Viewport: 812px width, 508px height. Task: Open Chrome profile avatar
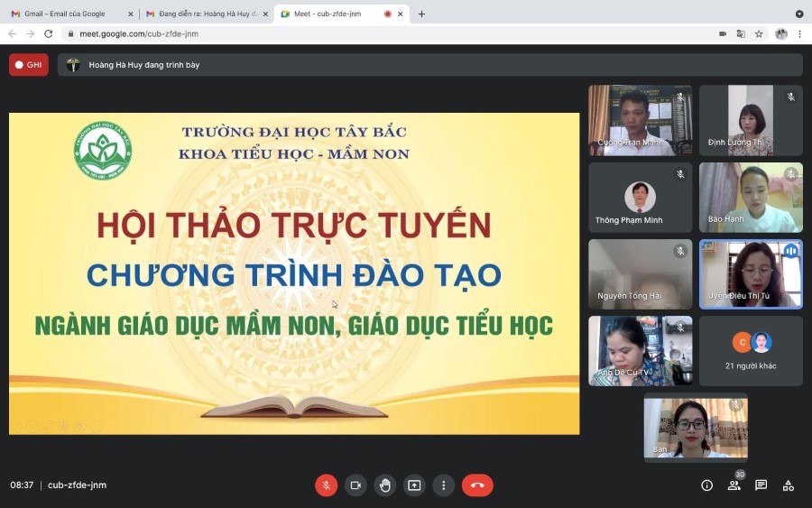point(781,33)
